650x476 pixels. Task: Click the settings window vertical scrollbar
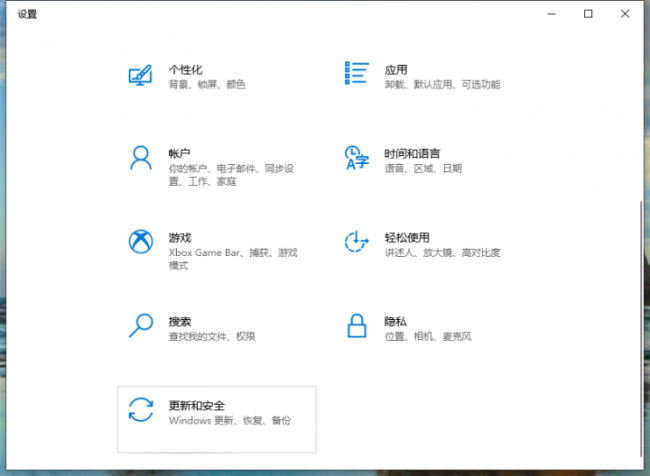click(x=641, y=328)
